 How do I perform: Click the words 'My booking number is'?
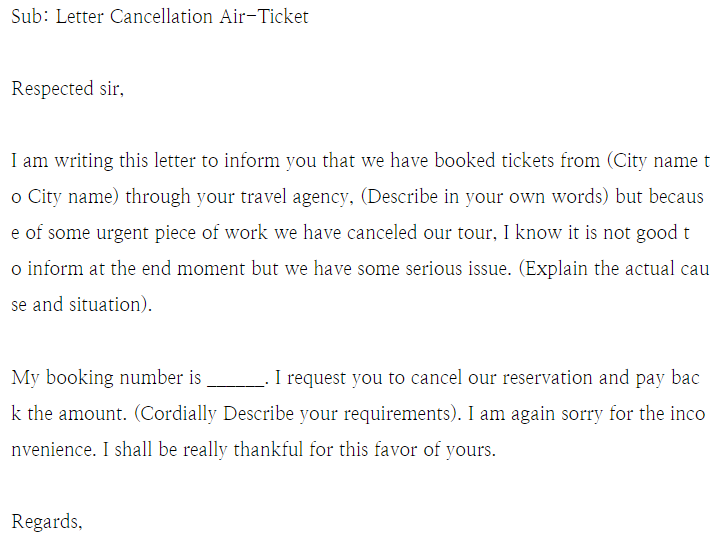click(x=106, y=378)
